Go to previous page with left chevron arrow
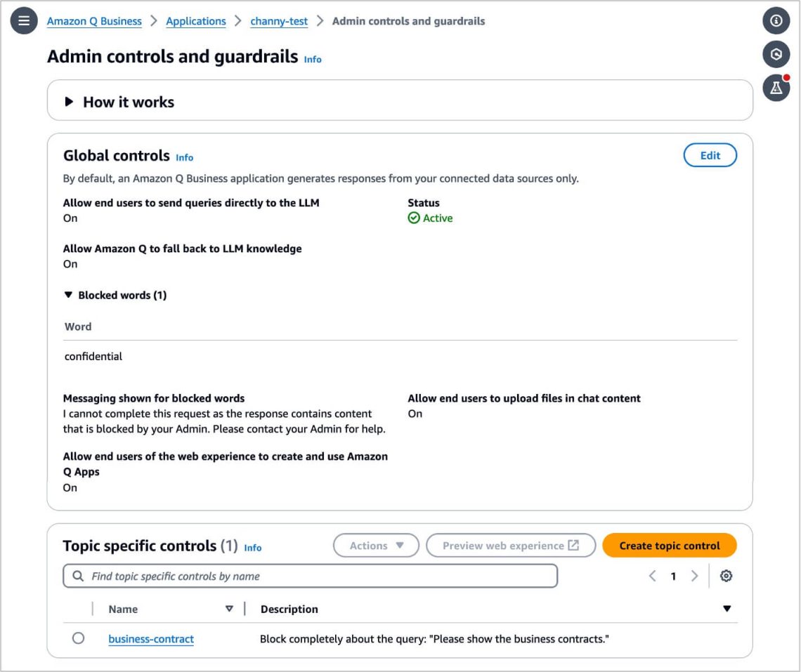 (652, 576)
